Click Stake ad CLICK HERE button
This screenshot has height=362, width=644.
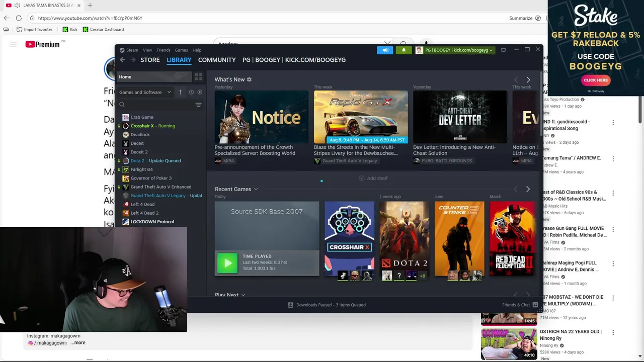click(596, 80)
